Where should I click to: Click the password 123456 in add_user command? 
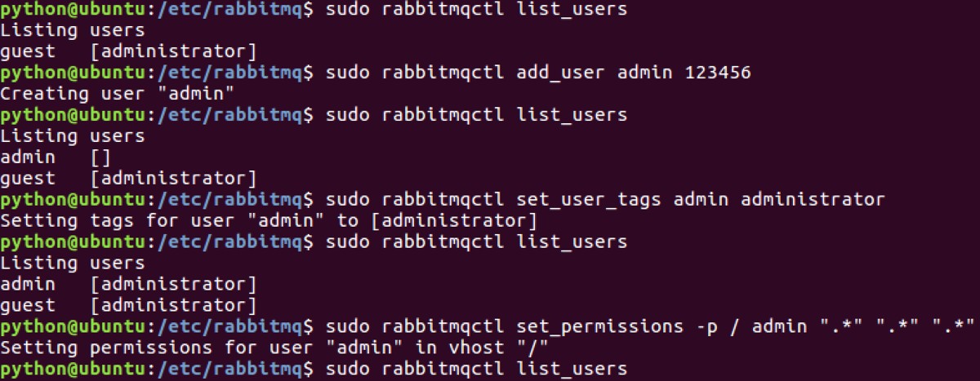tap(717, 73)
